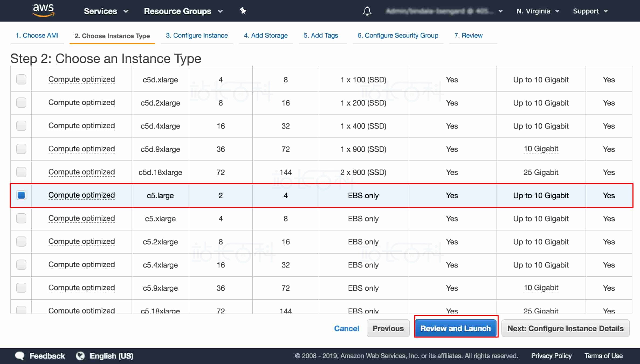Click the globe language icon
The height and width of the screenshot is (364, 640).
coord(80,356)
